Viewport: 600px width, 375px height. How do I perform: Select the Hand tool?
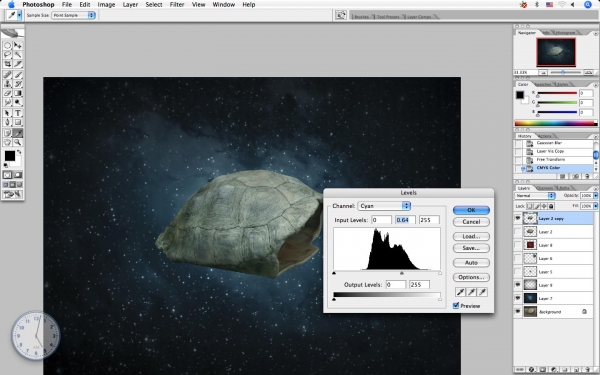pos(7,142)
